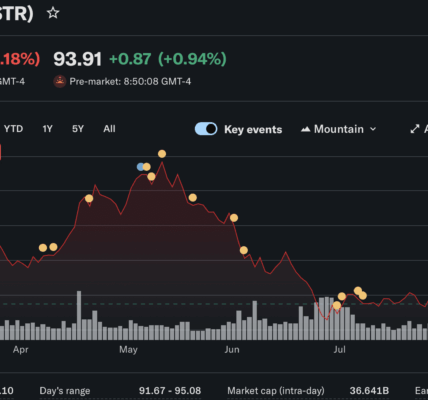Click the pre-market price 93.91
This screenshot has height=400, width=428.
(77, 59)
